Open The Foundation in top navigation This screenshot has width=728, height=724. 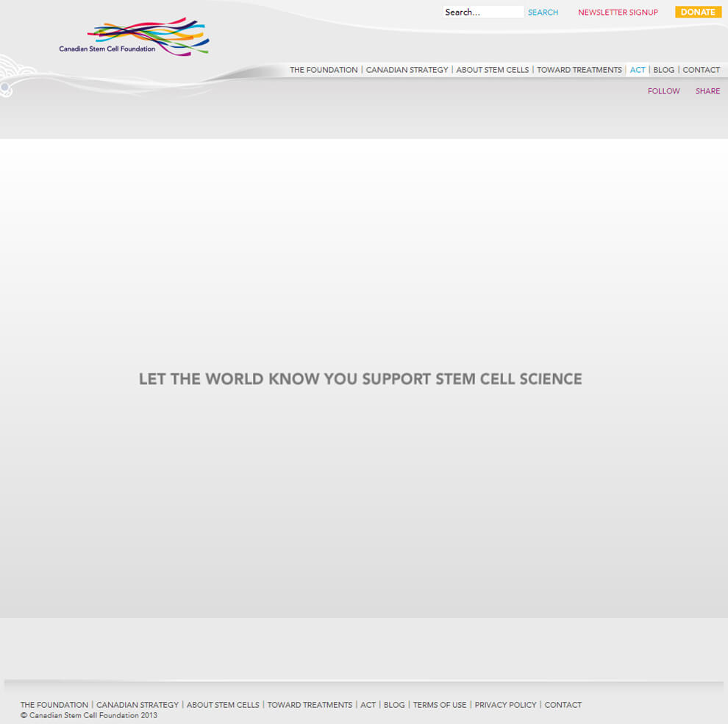coord(324,70)
